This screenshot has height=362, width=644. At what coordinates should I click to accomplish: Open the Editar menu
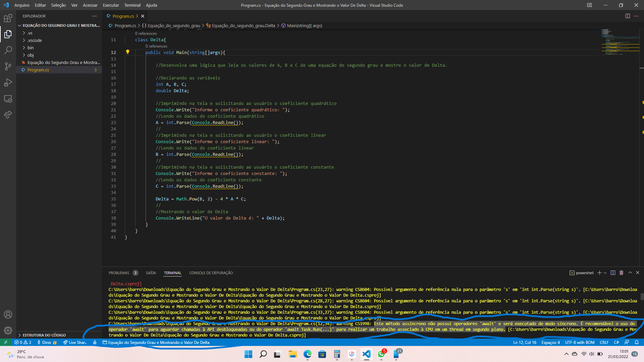(x=40, y=5)
